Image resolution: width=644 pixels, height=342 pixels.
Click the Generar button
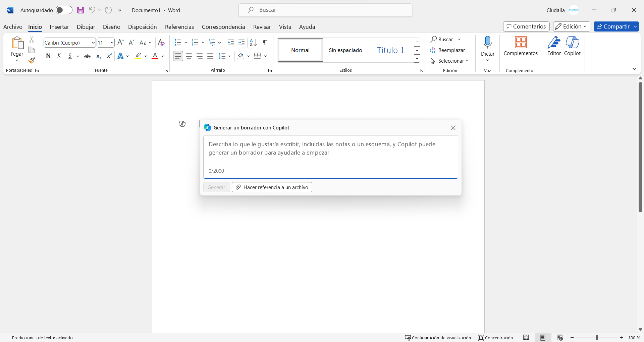tap(216, 187)
